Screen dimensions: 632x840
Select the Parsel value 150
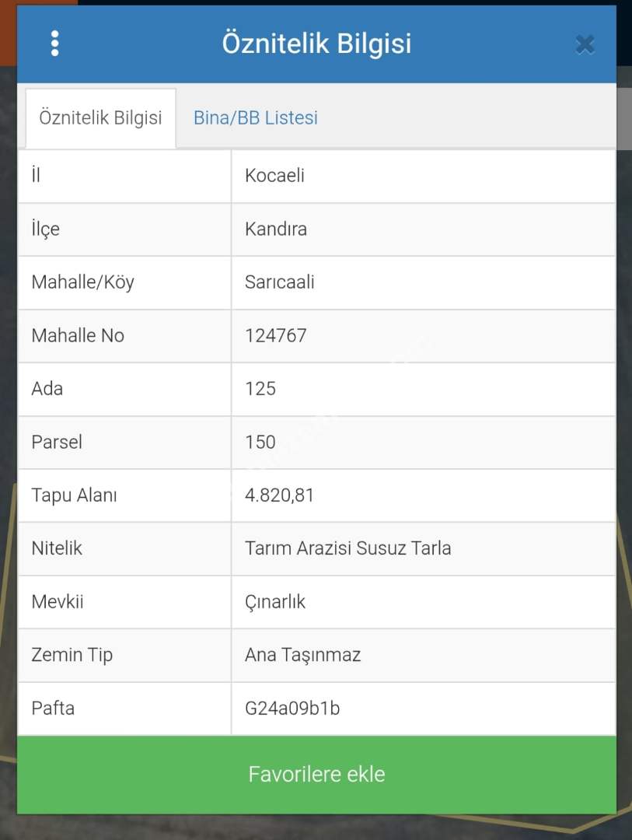click(x=260, y=443)
